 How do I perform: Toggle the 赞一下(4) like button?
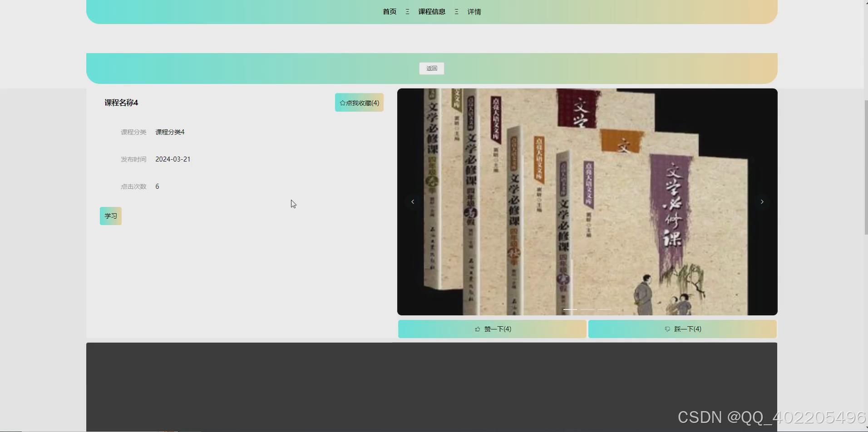(492, 329)
